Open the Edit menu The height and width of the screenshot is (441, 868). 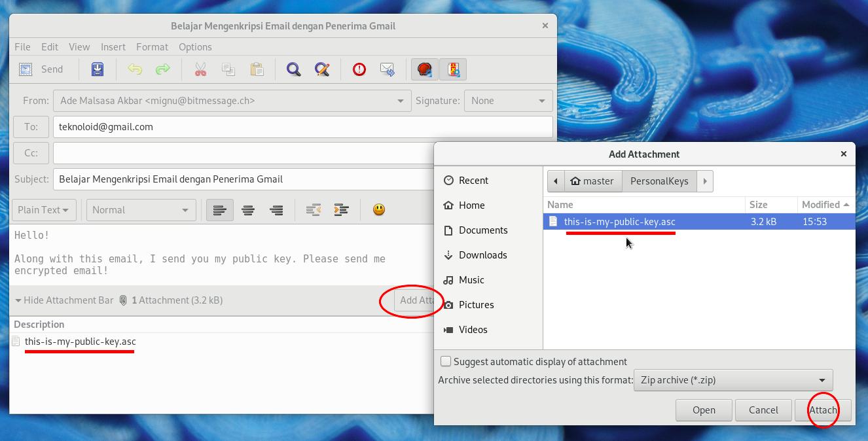click(50, 47)
